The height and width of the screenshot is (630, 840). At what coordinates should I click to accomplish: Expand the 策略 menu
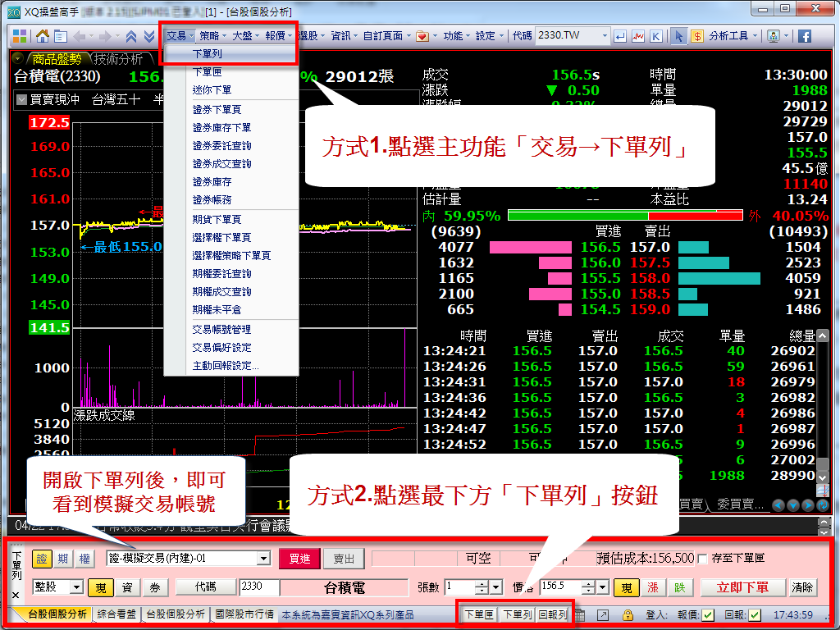[x=212, y=36]
